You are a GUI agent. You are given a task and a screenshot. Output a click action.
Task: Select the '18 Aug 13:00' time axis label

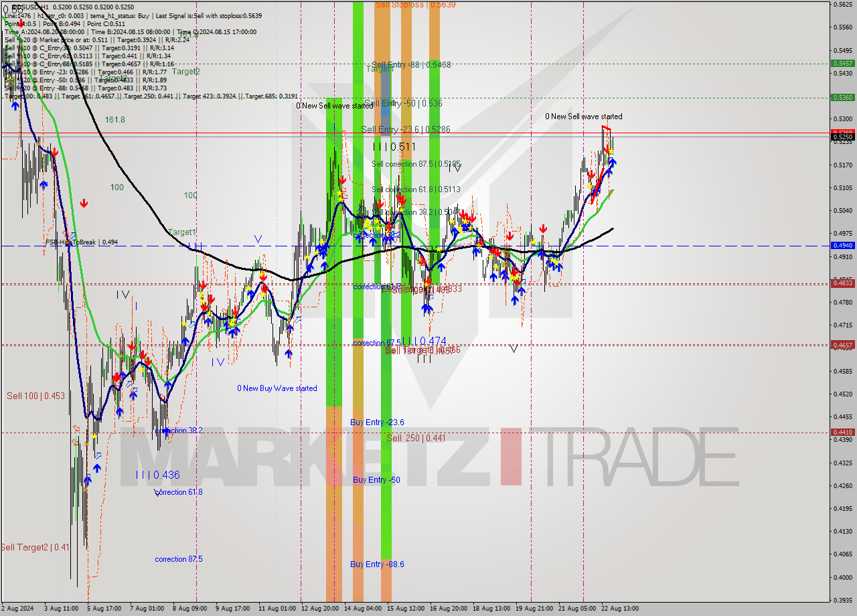(491, 609)
